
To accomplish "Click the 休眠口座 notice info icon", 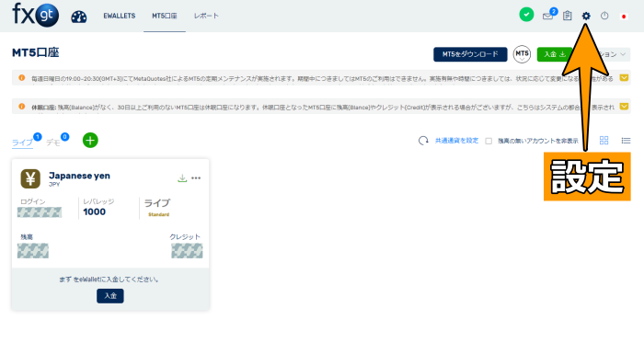I will pos(22,107).
